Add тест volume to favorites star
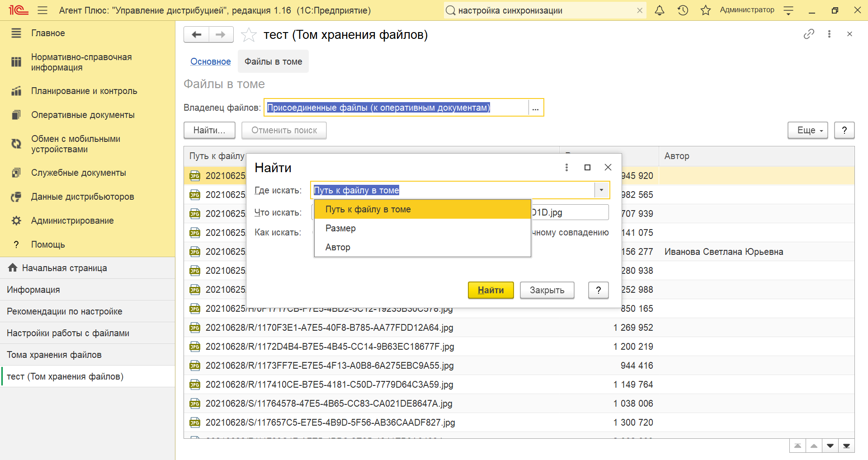 [x=249, y=35]
